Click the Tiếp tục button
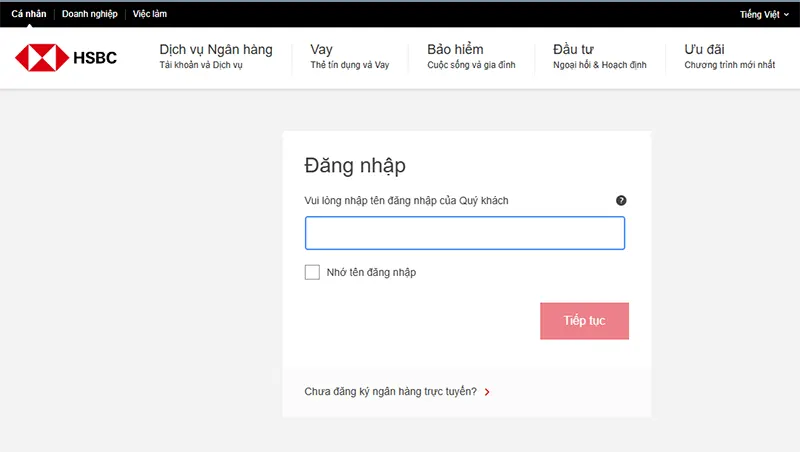Viewport: 800px width, 452px height. [x=585, y=321]
